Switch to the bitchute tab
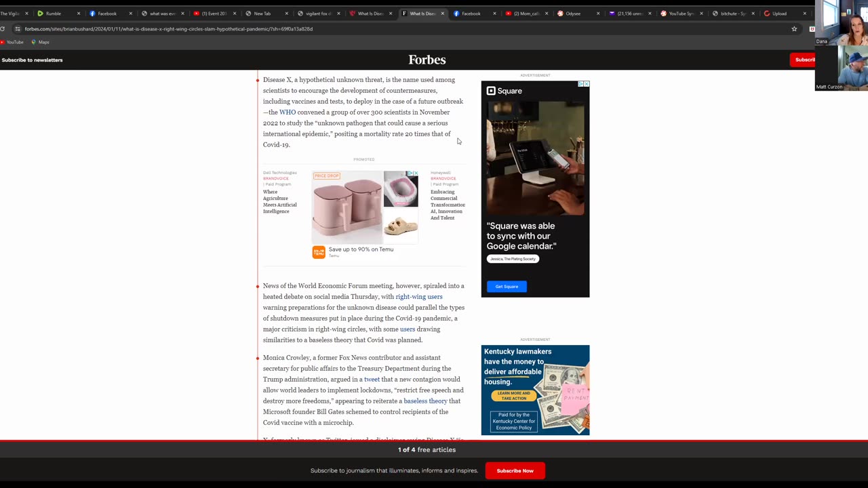The height and width of the screenshot is (488, 868). pos(734,14)
